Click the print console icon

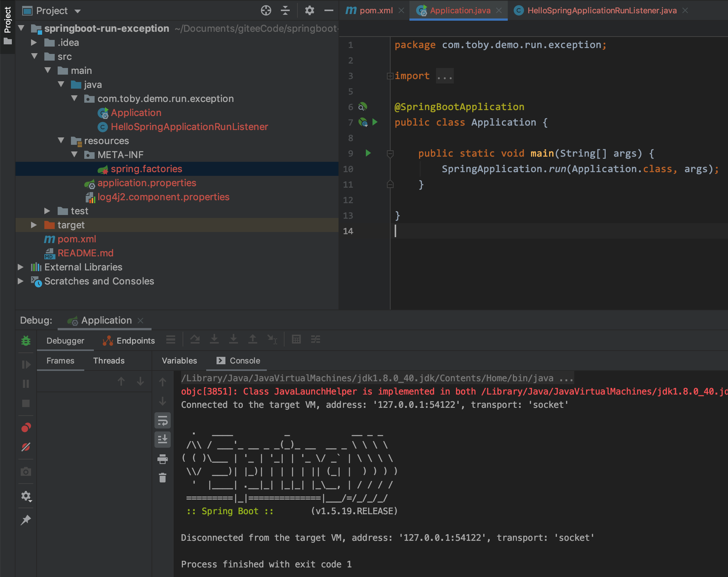click(163, 459)
